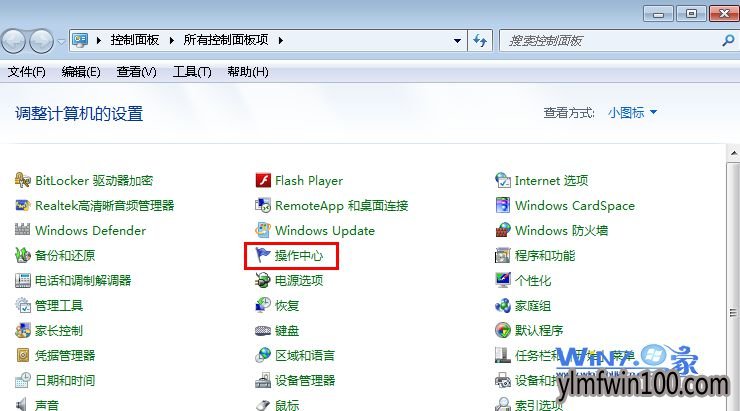Click the Internet 选项 icon
The width and height of the screenshot is (740, 411).
click(503, 181)
